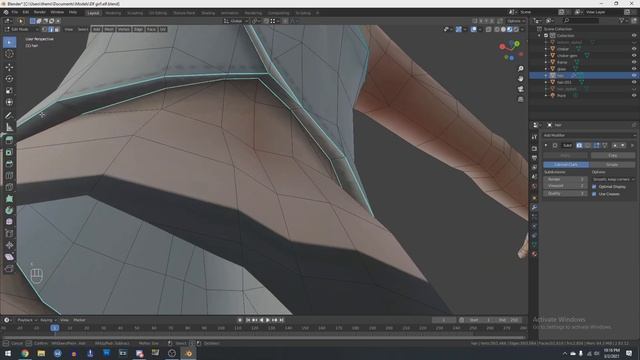Pick the Extrude Region tool
Screen dimensions: 640x360
pyautogui.click(x=9, y=140)
